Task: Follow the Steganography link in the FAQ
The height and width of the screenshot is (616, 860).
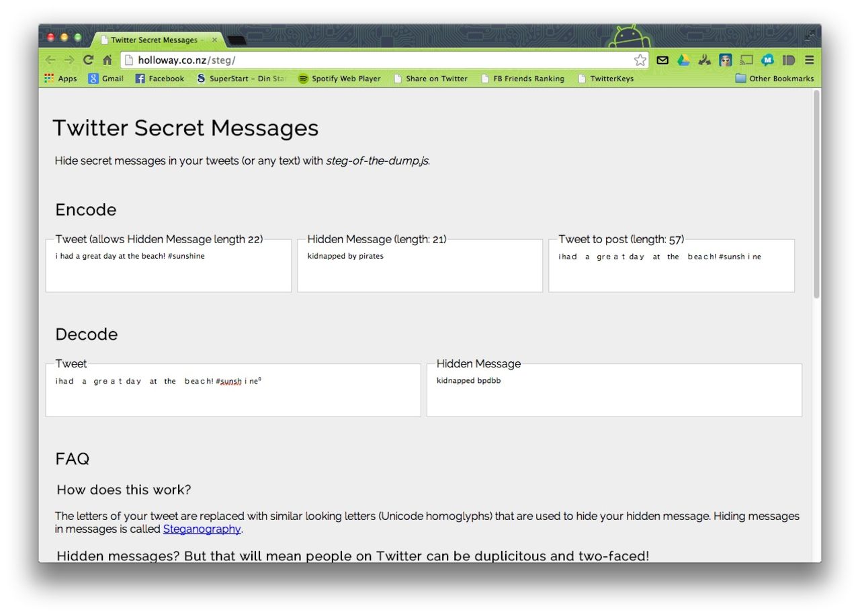Action: click(x=202, y=529)
